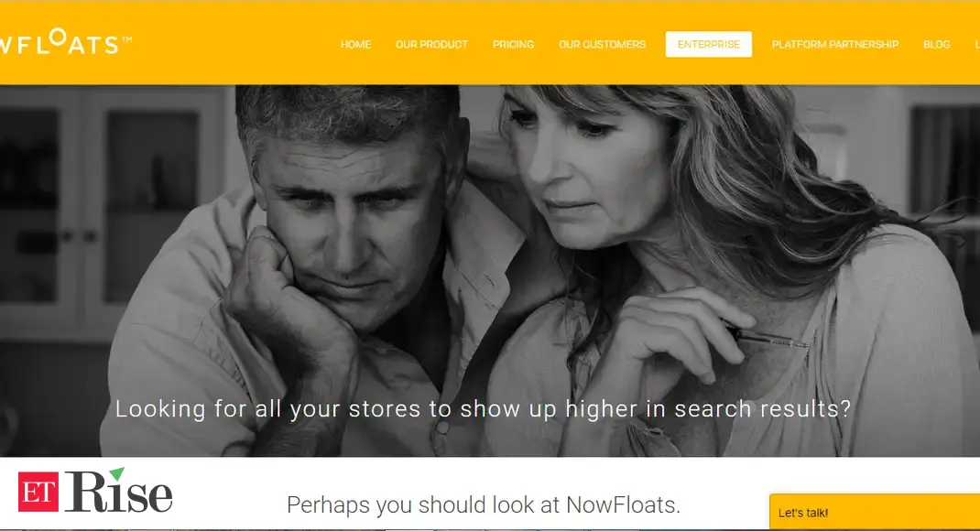Click the floating O in NowFloats logo
This screenshot has height=531, width=980.
tap(58, 37)
